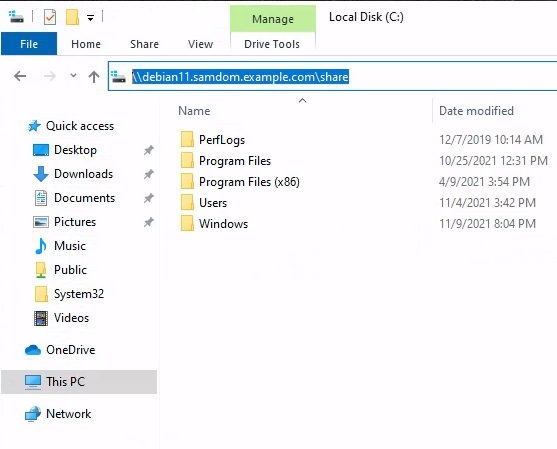
Task: Open the Drive Tools tab
Action: [x=272, y=44]
